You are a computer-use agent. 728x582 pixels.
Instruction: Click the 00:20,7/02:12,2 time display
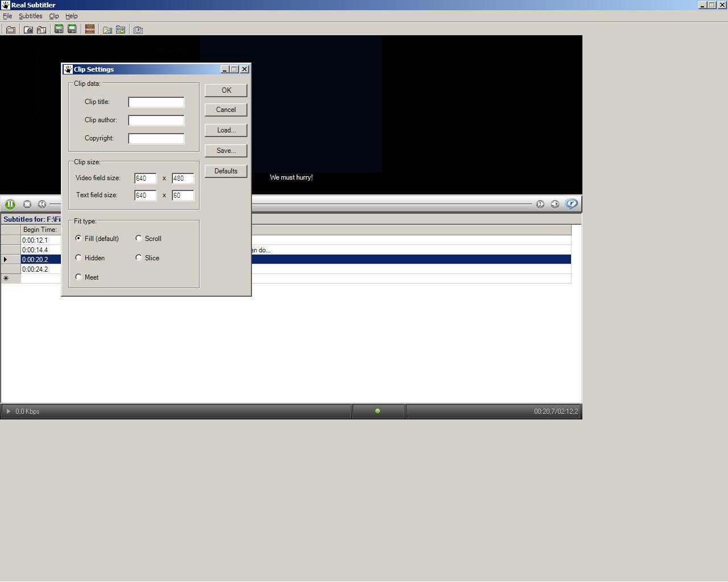556,411
